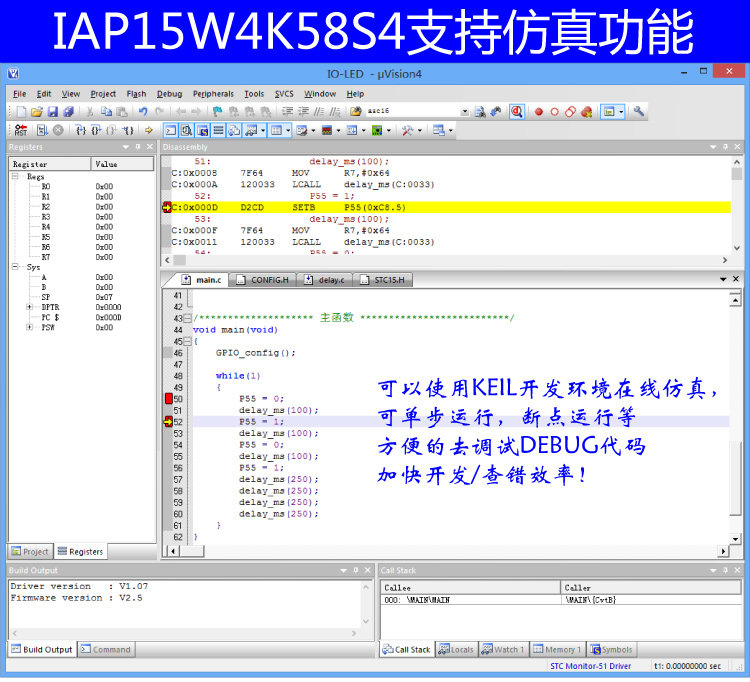Collapse the Regs tree node
Viewport: 750px width, 682px height.
pos(15,176)
